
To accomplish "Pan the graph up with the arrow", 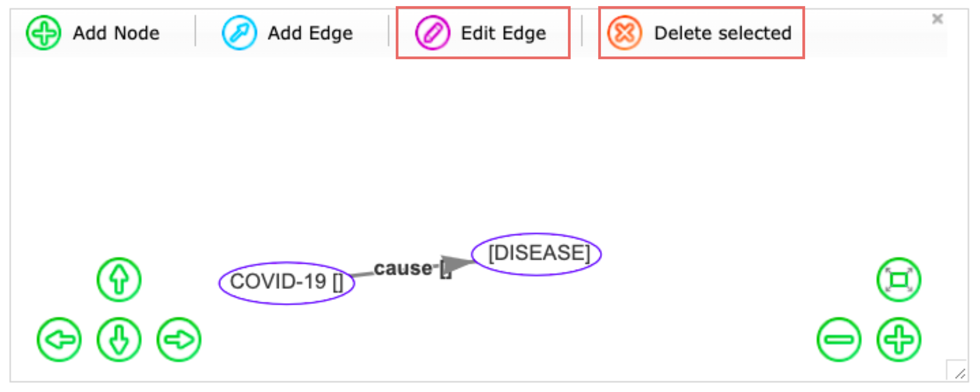I will (119, 280).
